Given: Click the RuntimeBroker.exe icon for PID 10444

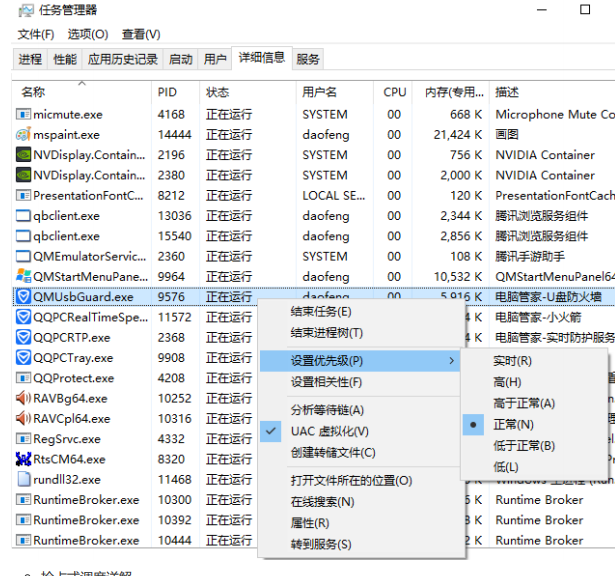Looking at the screenshot, I should [23, 540].
